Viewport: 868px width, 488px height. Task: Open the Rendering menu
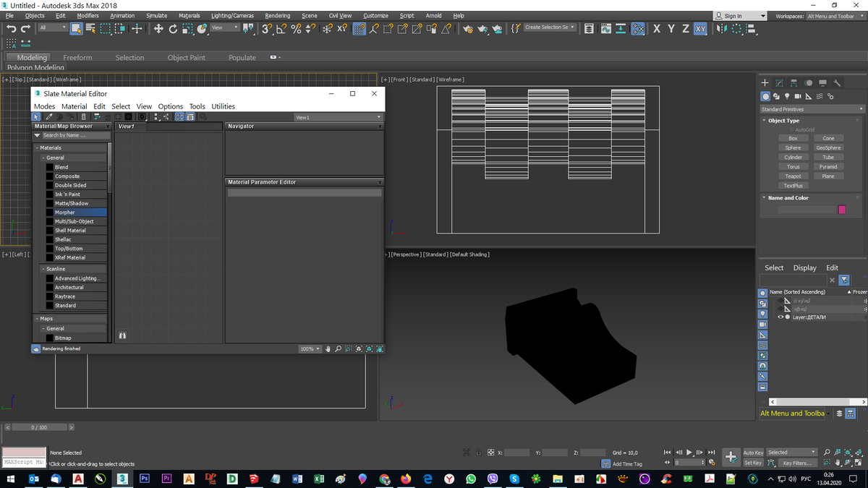[278, 16]
